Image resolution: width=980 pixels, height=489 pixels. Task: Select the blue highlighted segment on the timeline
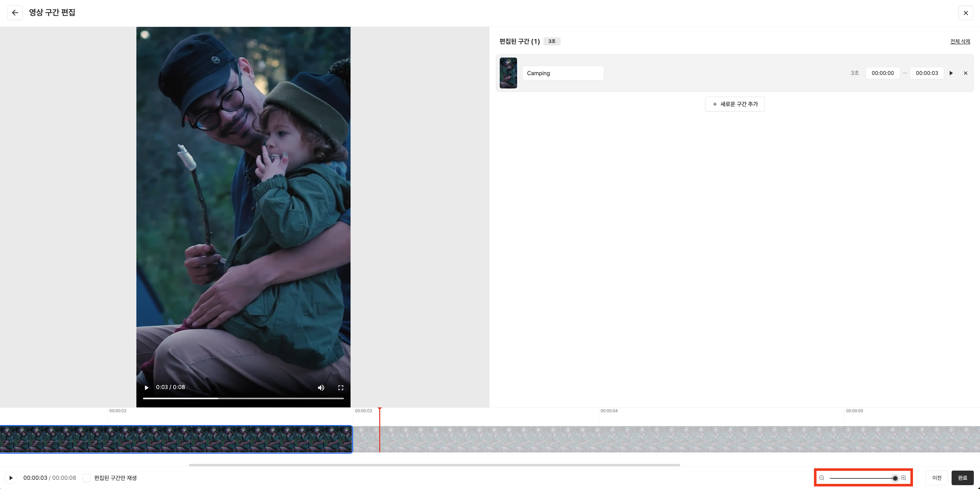pyautogui.click(x=176, y=439)
